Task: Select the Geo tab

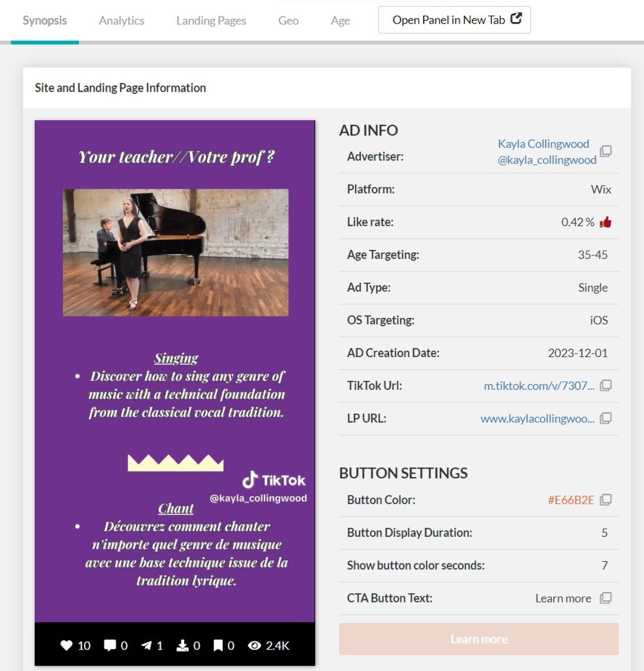Action: click(x=288, y=21)
